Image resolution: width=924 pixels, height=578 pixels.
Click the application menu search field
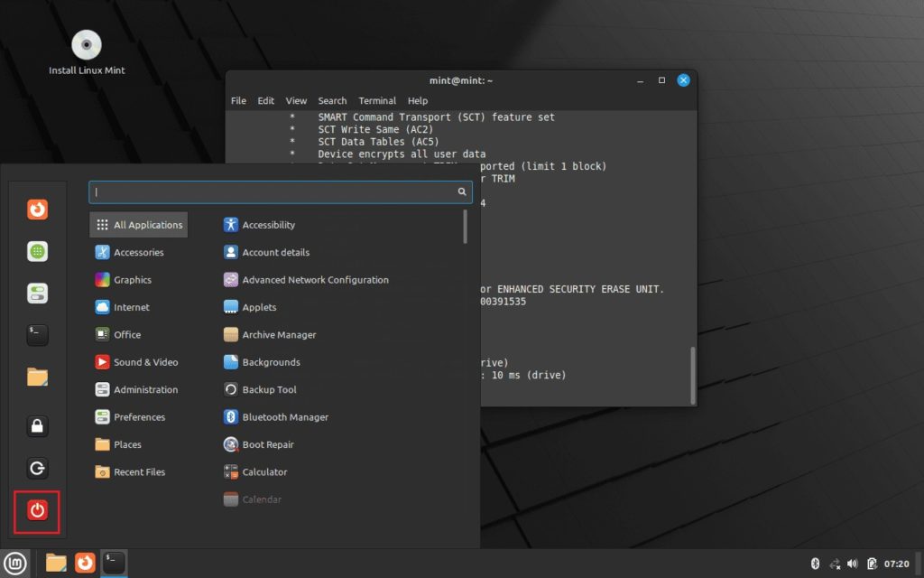coord(281,191)
